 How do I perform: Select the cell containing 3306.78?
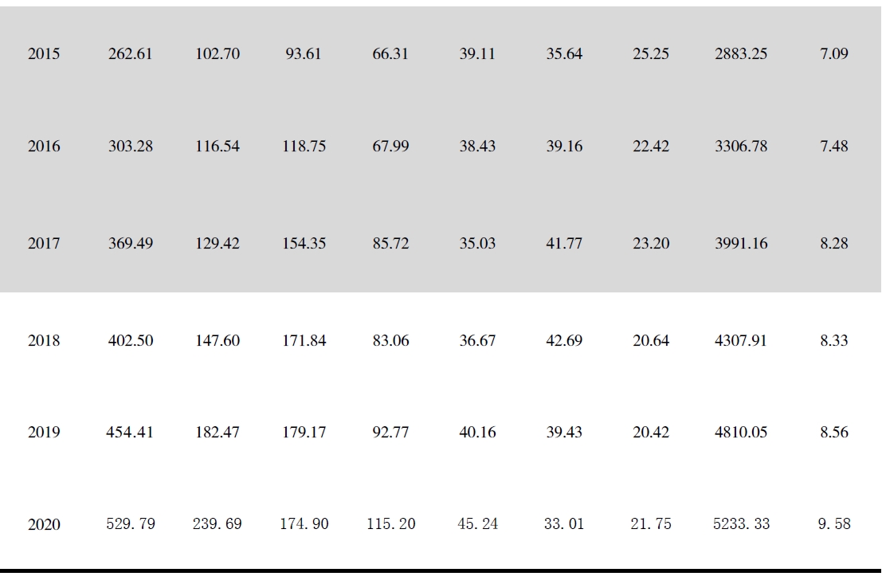[741, 147]
